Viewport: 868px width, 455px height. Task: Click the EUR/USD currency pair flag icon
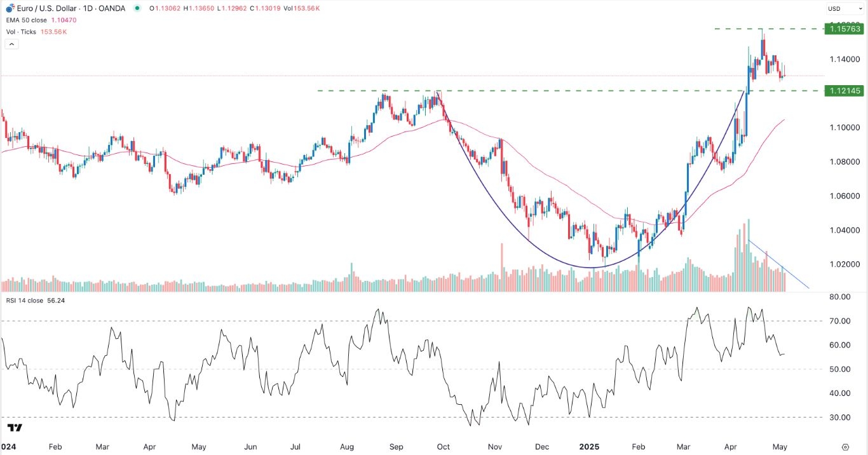click(10, 8)
